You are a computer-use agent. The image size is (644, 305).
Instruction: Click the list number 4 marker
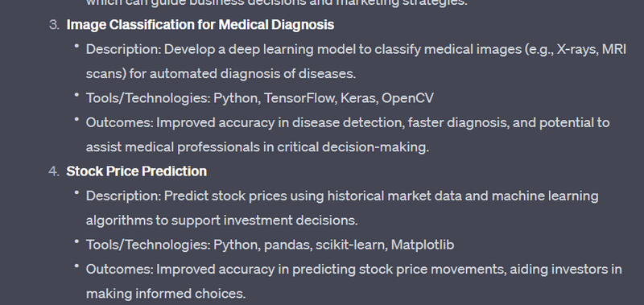pyautogui.click(x=54, y=171)
